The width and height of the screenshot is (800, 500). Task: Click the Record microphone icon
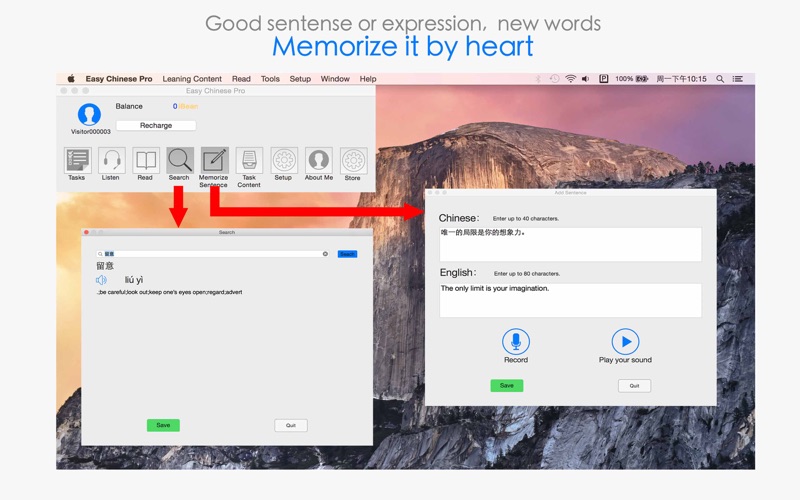[x=516, y=341]
